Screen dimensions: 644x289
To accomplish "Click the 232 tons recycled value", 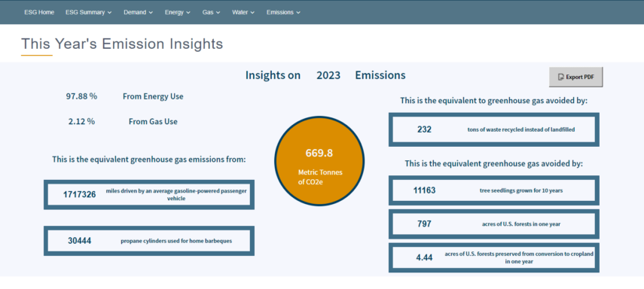I will (x=424, y=129).
